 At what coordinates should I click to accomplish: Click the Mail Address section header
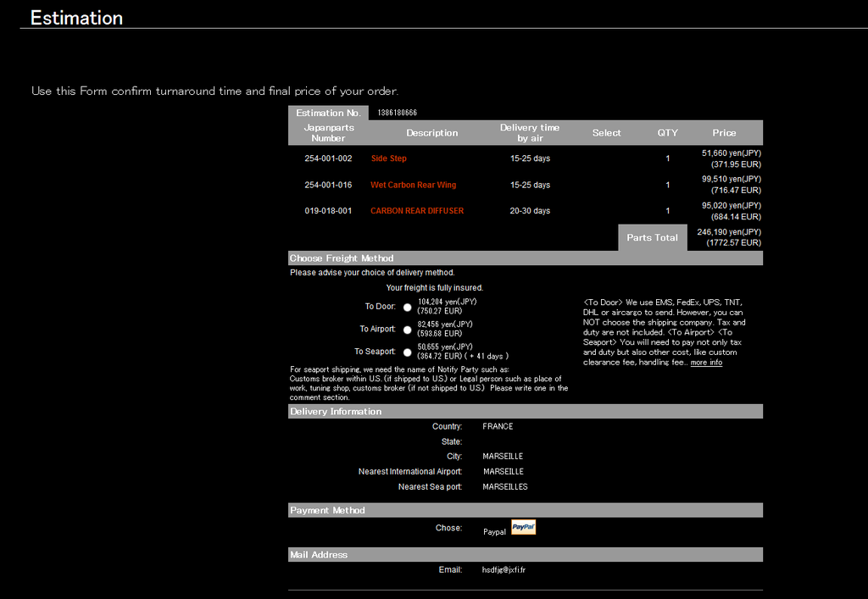[319, 555]
